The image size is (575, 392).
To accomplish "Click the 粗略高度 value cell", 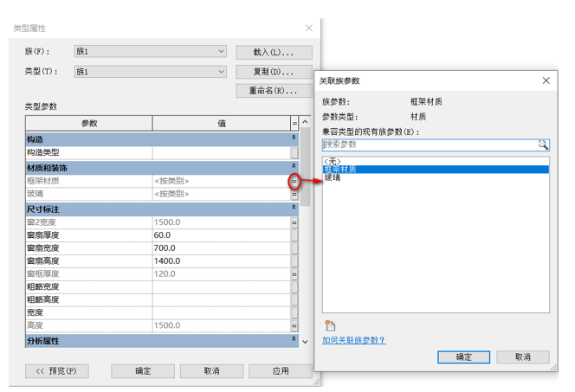I will pyautogui.click(x=222, y=299).
